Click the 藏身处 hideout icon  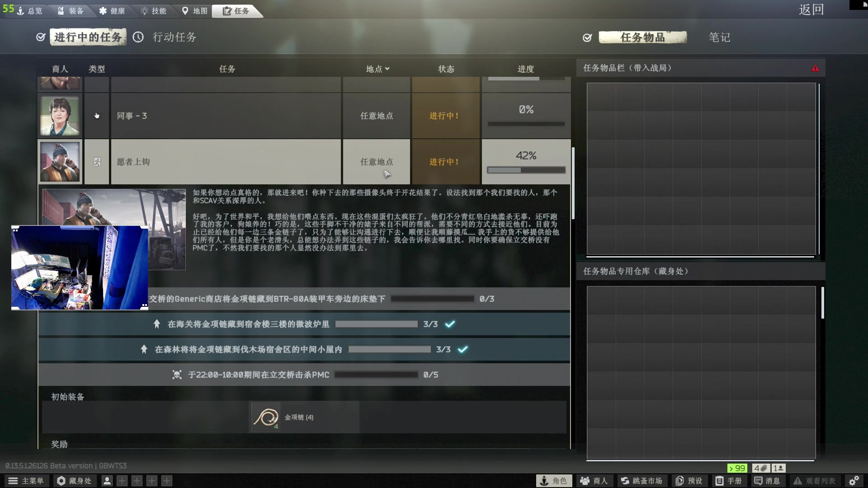click(74, 481)
